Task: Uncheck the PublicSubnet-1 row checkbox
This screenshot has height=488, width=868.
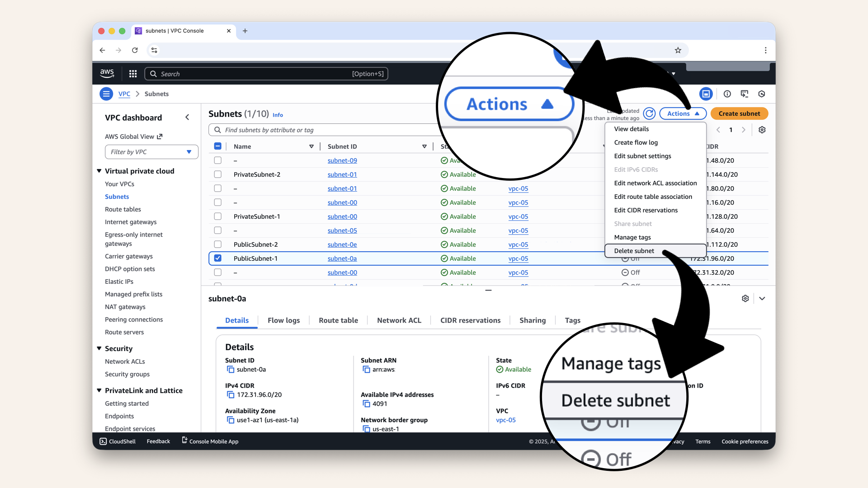Action: click(x=218, y=258)
